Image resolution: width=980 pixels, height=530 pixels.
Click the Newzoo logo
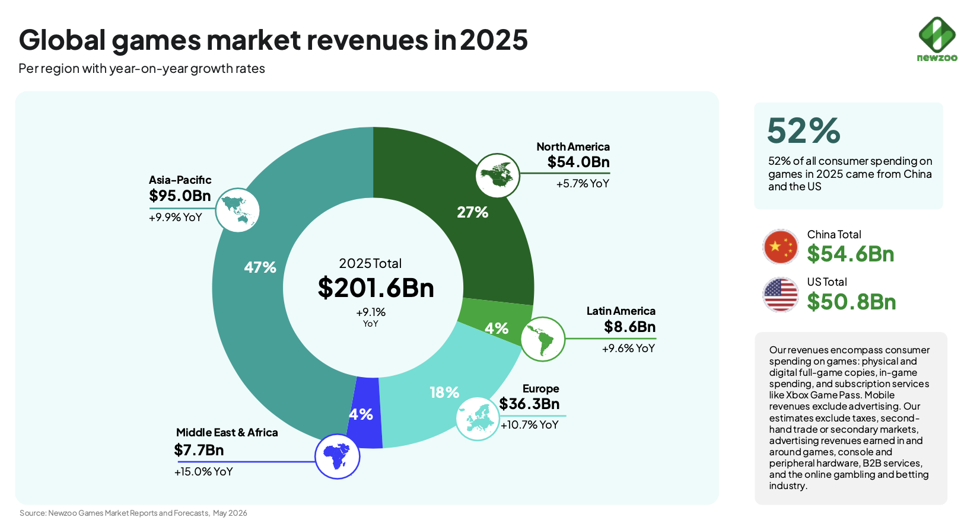coord(937,39)
